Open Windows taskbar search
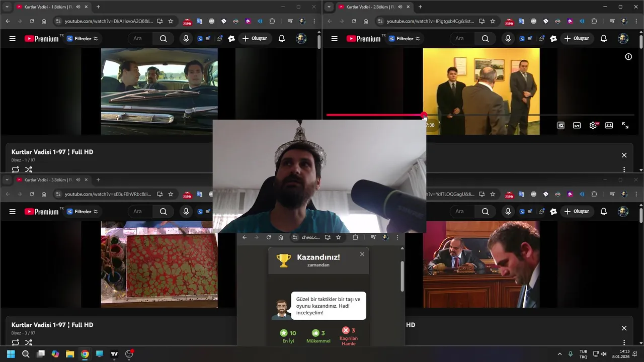The image size is (644, 362). (26, 354)
